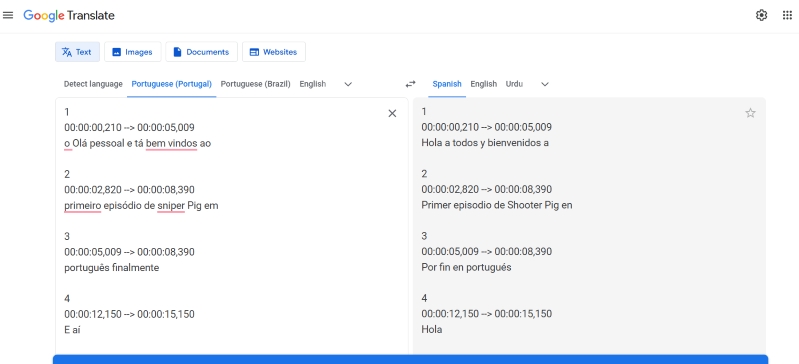Click source line 'português finalmente'

tap(112, 268)
